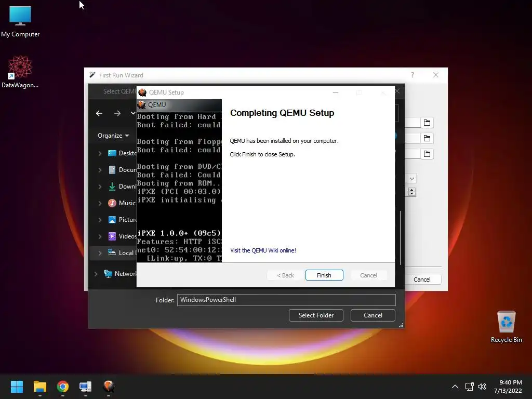Viewport: 532px width, 399px height.
Task: Expand the Music tree node
Action: coord(100,203)
